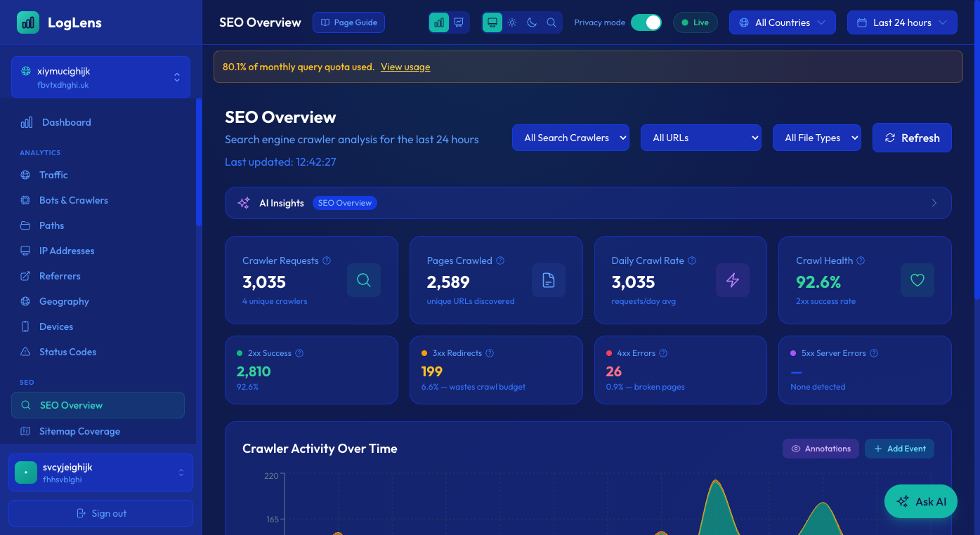Switch to the bar chart view mode

click(x=439, y=22)
